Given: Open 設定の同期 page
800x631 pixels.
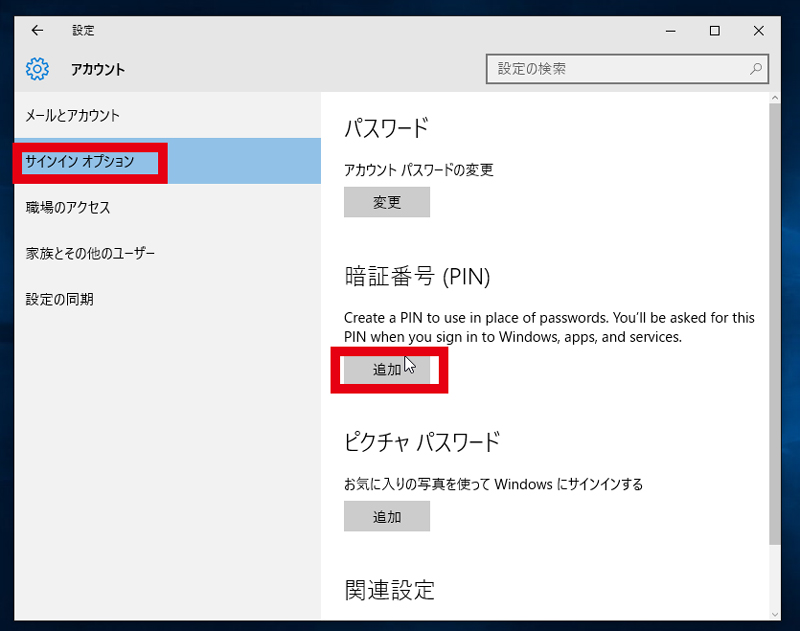Looking at the screenshot, I should click(x=168, y=299).
